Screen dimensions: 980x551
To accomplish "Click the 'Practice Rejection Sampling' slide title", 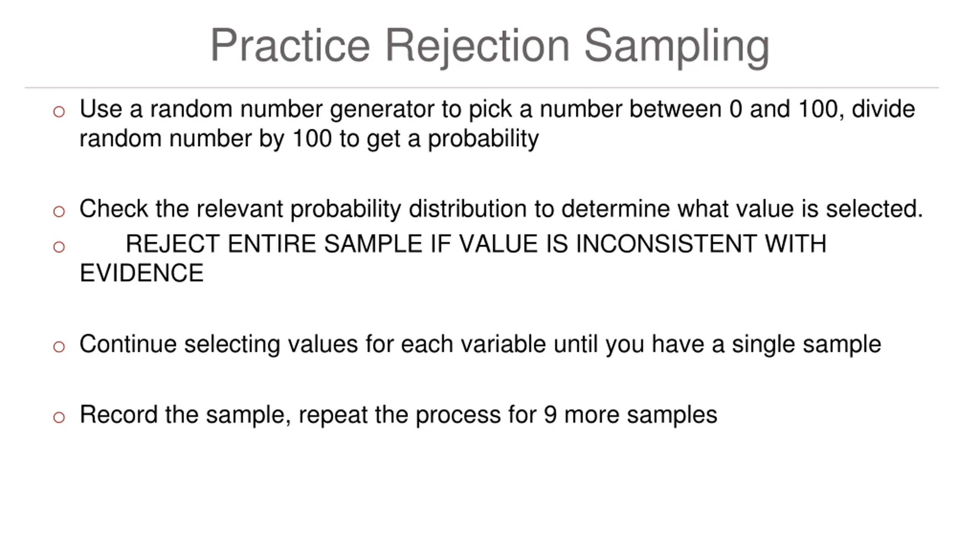I will click(x=490, y=46).
